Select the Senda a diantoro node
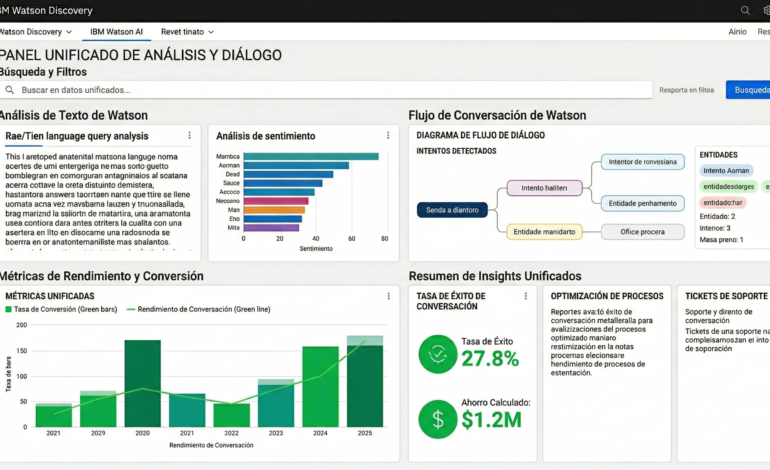The height and width of the screenshot is (470, 770). 452,210
